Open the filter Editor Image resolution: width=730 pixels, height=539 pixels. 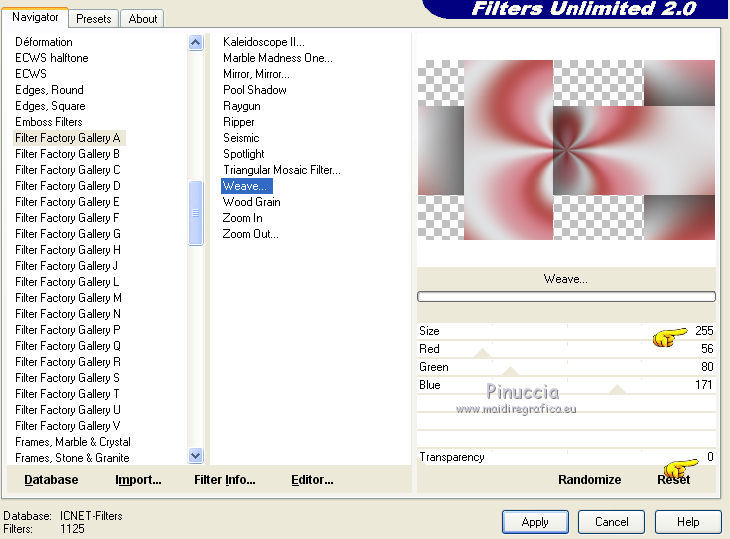[x=312, y=479]
